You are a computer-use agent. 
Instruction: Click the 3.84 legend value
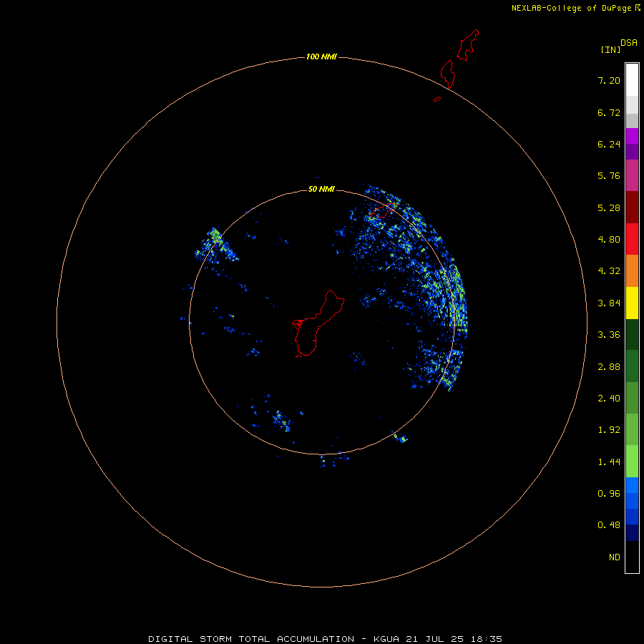[x=609, y=303]
